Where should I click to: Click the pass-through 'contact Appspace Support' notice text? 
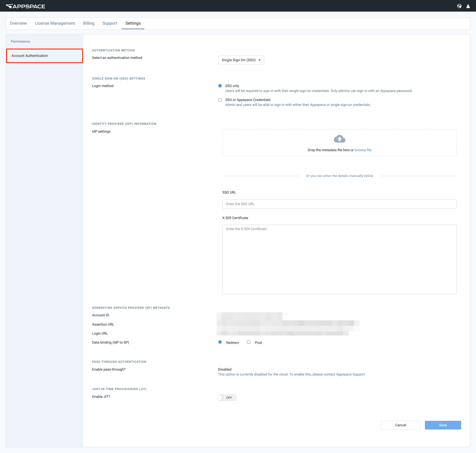point(292,374)
